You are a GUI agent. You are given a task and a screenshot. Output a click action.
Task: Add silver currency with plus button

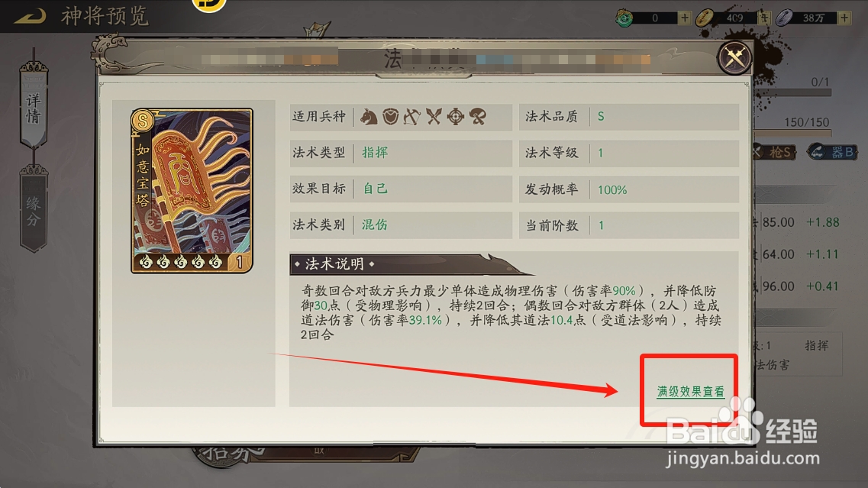click(x=844, y=18)
